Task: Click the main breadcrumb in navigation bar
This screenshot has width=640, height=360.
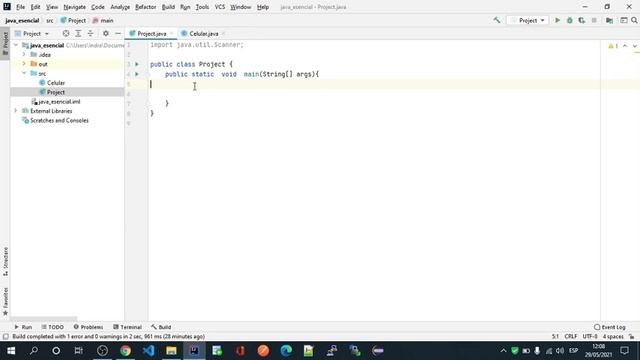Action: click(x=103, y=20)
